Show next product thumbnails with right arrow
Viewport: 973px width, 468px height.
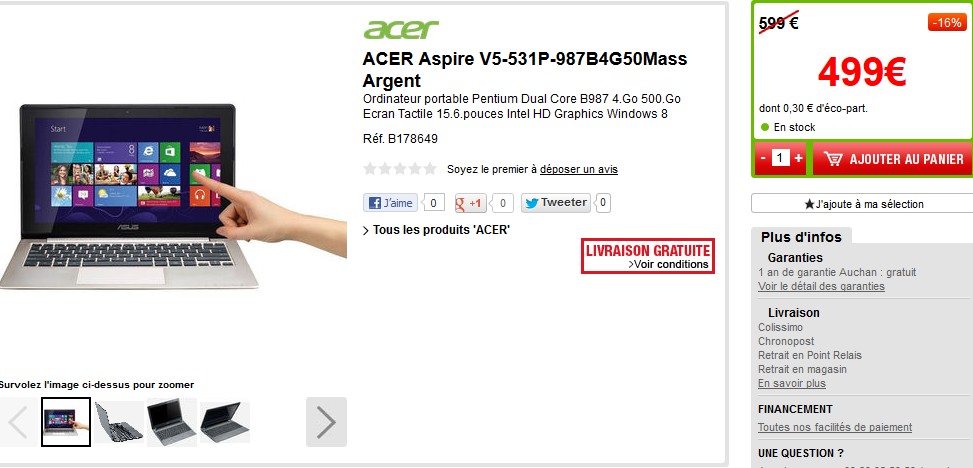pos(326,422)
